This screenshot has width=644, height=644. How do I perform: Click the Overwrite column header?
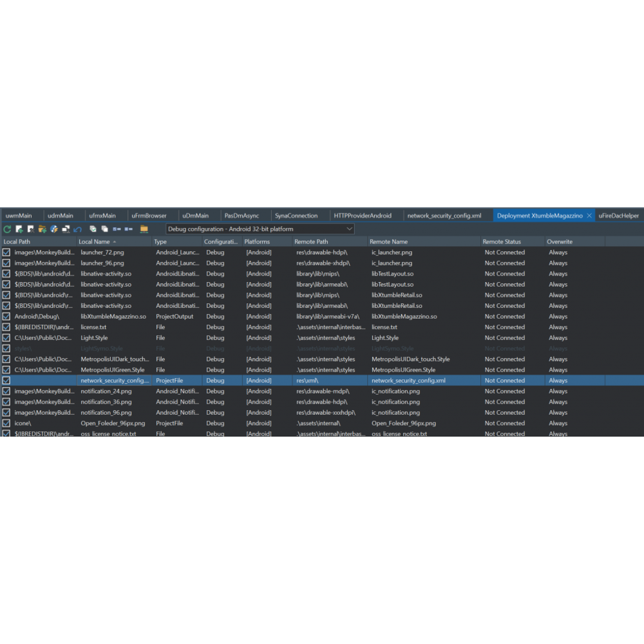pos(560,241)
